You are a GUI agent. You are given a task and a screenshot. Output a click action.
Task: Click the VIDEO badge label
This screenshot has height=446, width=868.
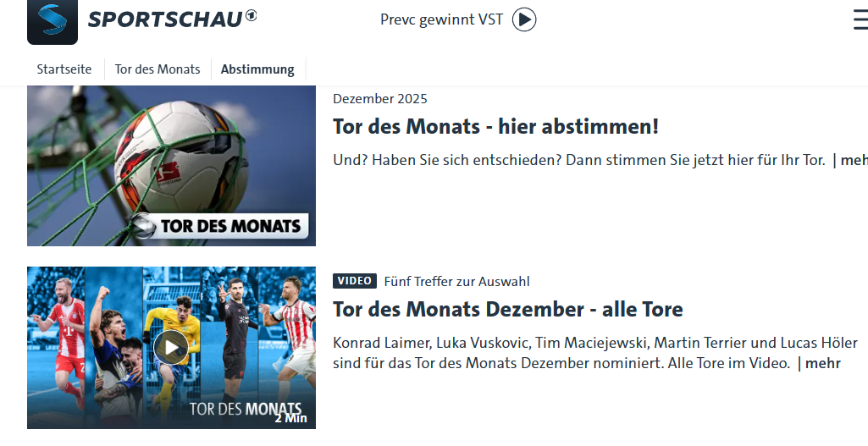click(x=355, y=281)
